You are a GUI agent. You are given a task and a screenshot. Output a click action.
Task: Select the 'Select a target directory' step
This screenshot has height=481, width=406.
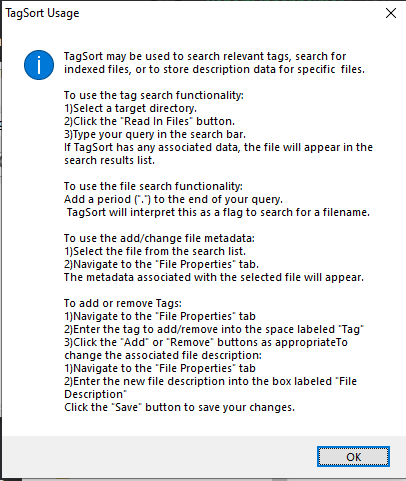click(x=130, y=108)
